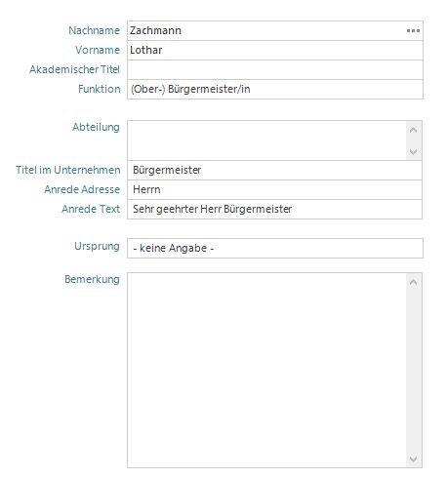Open the Ursprung dropdown showing keine Angabe
Image resolution: width=448 pixels, height=479 pixels.
(275, 248)
